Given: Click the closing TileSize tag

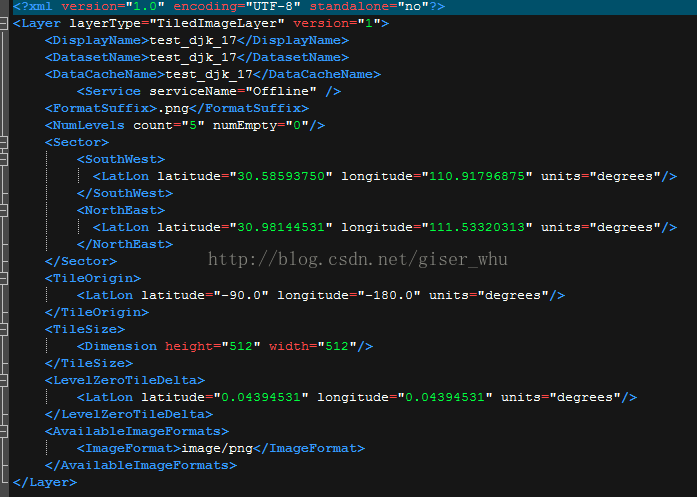Looking at the screenshot, I should pyautogui.click(x=89, y=364).
